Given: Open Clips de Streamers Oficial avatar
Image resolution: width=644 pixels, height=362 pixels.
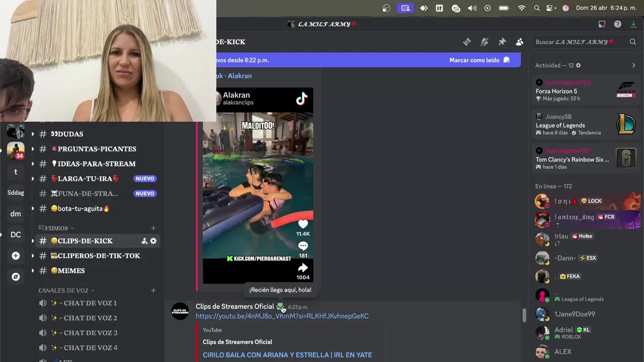Looking at the screenshot, I should (180, 311).
